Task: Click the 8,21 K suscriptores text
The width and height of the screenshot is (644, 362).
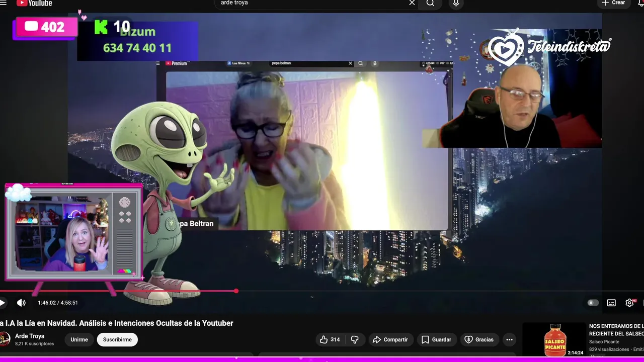Action: click(34, 344)
